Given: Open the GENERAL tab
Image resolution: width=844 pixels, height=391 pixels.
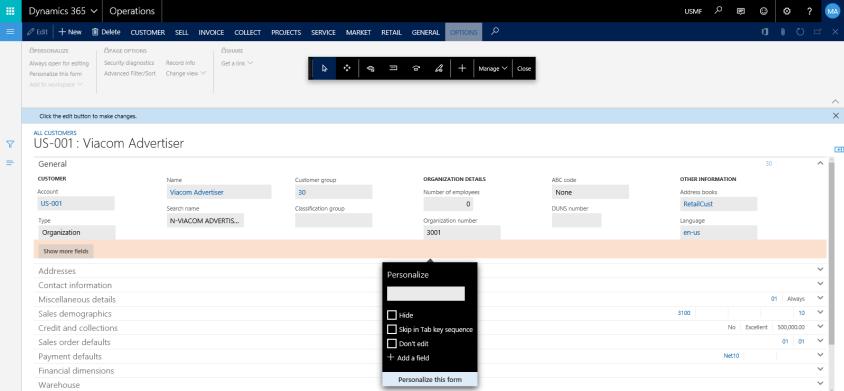Looking at the screenshot, I should pyautogui.click(x=425, y=32).
